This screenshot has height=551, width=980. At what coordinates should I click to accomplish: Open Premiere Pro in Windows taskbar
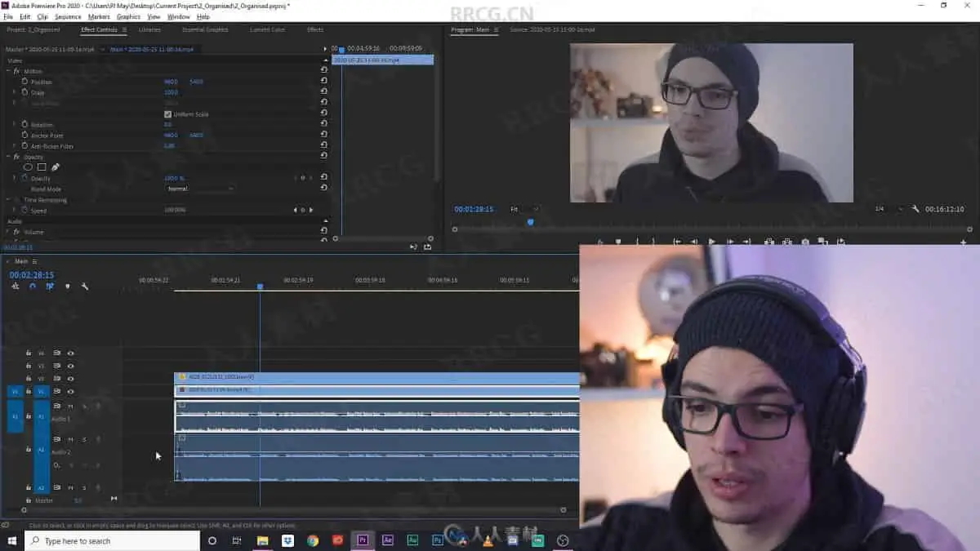tap(363, 540)
